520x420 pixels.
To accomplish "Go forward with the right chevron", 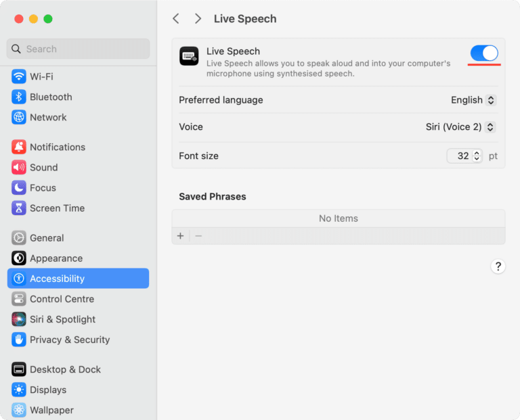I will pos(198,19).
